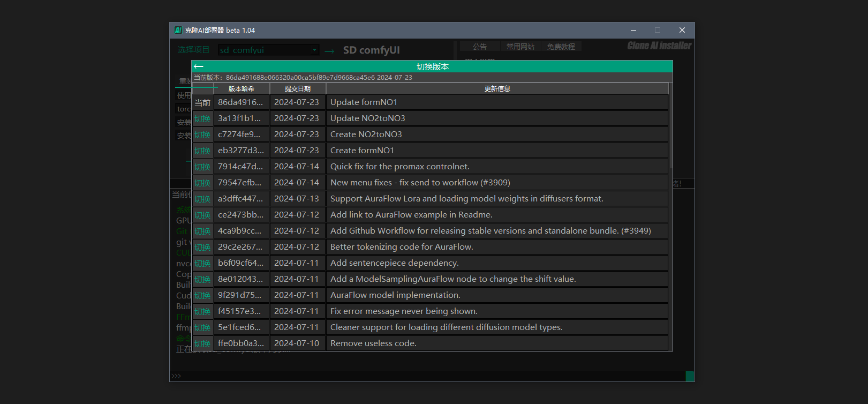
Task: Click 切换 next to 9f291d75
Action: [x=202, y=295]
